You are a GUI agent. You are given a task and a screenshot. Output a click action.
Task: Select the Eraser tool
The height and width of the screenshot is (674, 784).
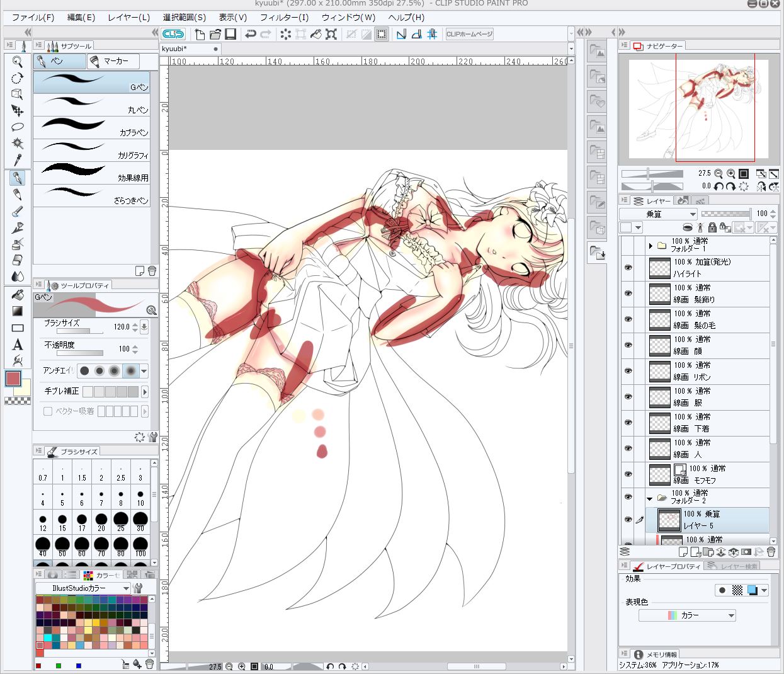18,260
